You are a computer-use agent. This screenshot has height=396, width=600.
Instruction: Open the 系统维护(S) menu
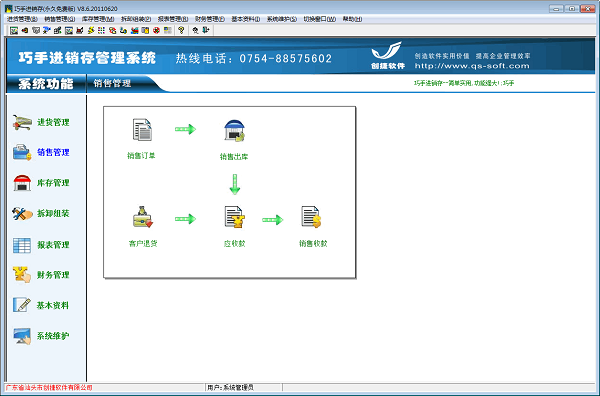pyautogui.click(x=282, y=19)
